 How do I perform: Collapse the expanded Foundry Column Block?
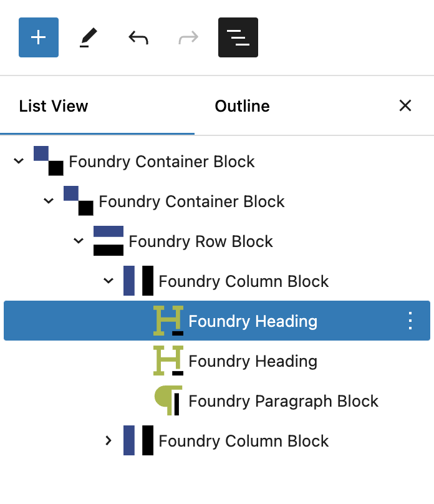(x=109, y=281)
